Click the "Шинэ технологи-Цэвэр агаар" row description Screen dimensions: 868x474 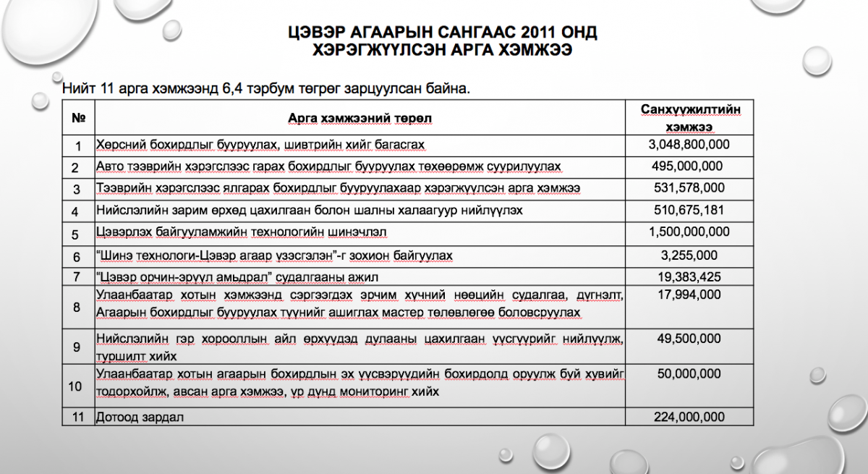275,255
